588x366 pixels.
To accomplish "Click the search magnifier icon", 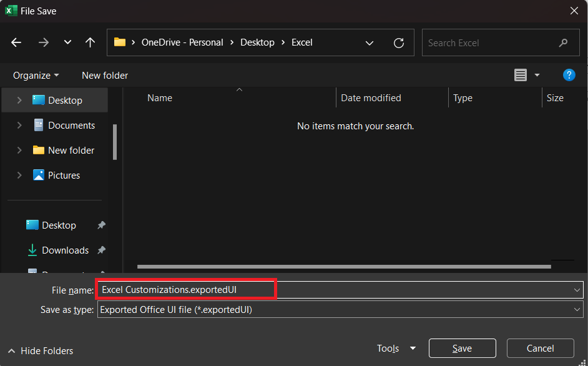I will (x=563, y=43).
